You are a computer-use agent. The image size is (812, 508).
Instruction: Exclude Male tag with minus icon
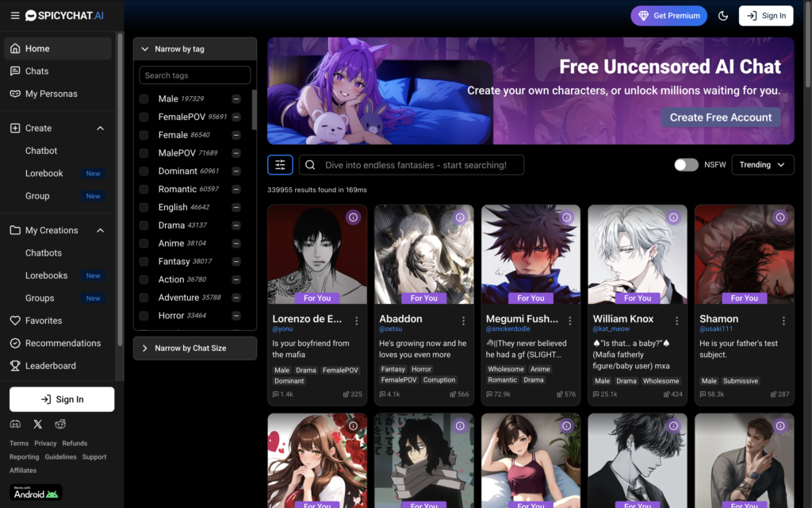pos(236,99)
